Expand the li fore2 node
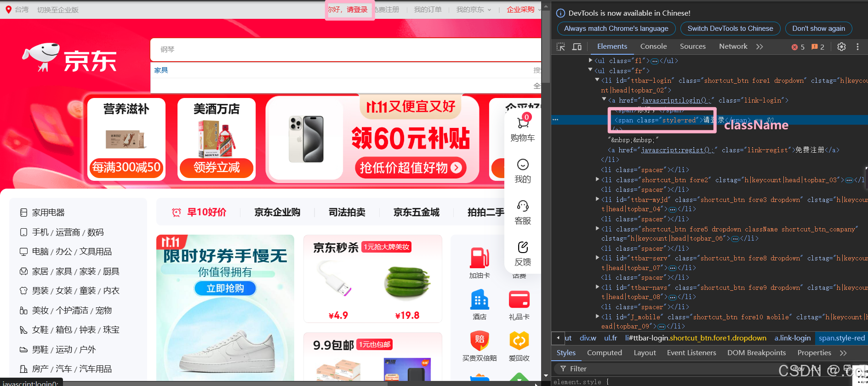The height and width of the screenshot is (386, 868). pos(597,179)
